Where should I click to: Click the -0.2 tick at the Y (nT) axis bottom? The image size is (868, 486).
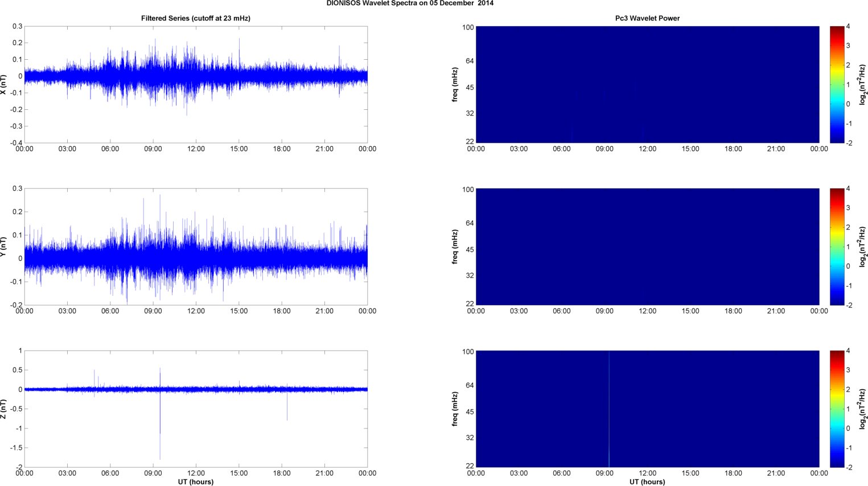point(17,305)
